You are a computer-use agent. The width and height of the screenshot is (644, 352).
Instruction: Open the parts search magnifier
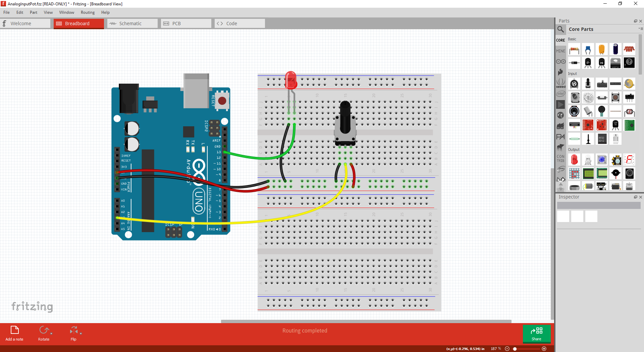(x=560, y=29)
